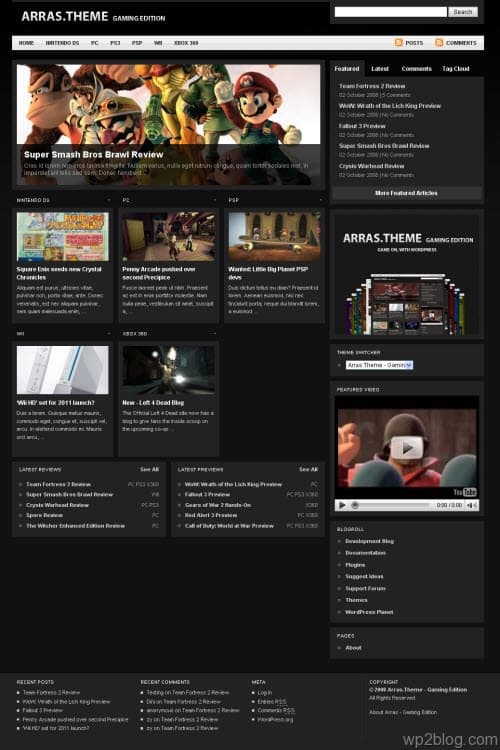Click the ARRAS.THEME site logo in header
This screenshot has height=750, width=500.
coord(93,17)
